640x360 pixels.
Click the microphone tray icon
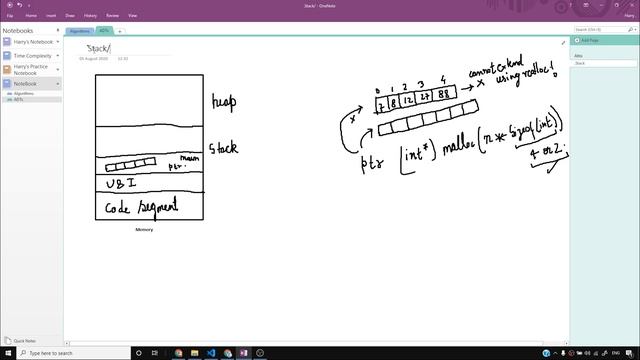(563, 353)
